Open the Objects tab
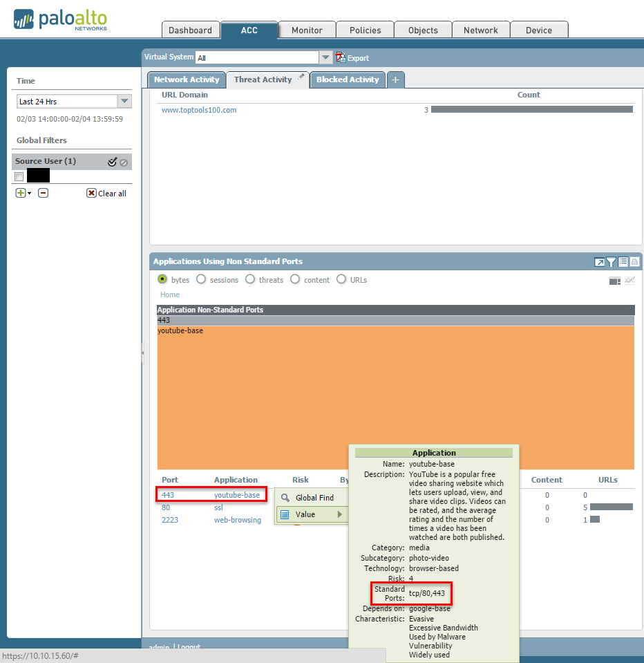 pyautogui.click(x=423, y=30)
